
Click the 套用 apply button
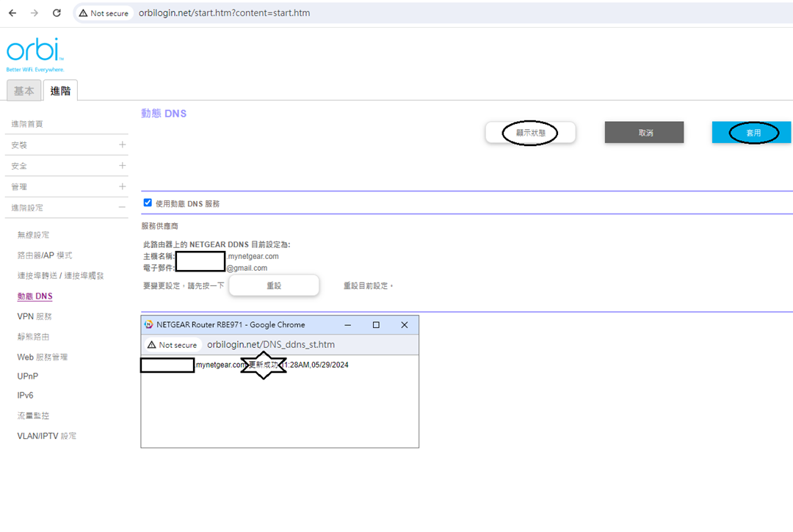point(752,133)
